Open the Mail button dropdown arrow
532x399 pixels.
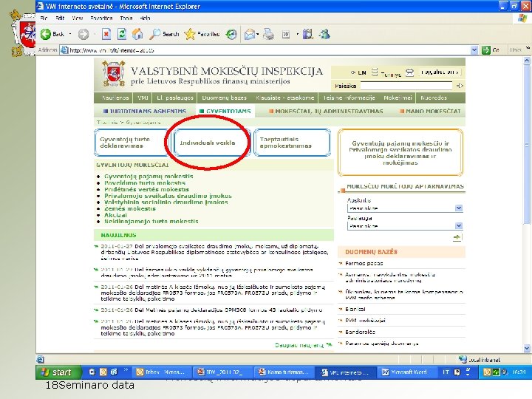point(258,34)
